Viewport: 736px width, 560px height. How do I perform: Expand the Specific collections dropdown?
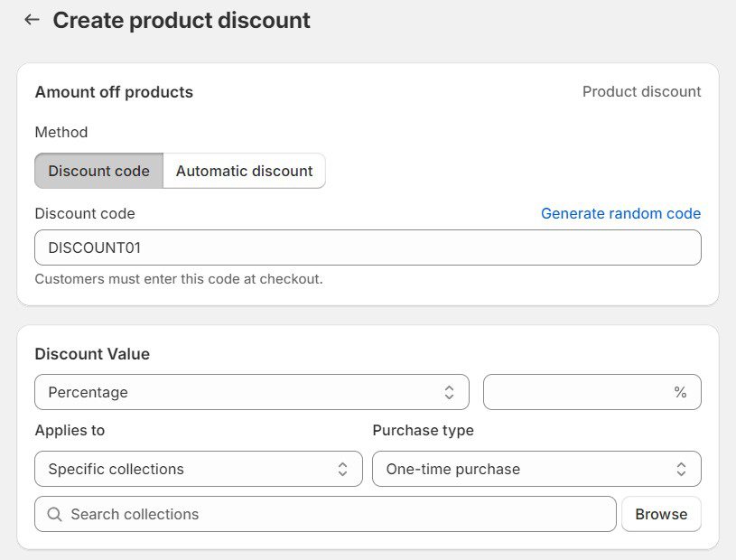[191, 469]
